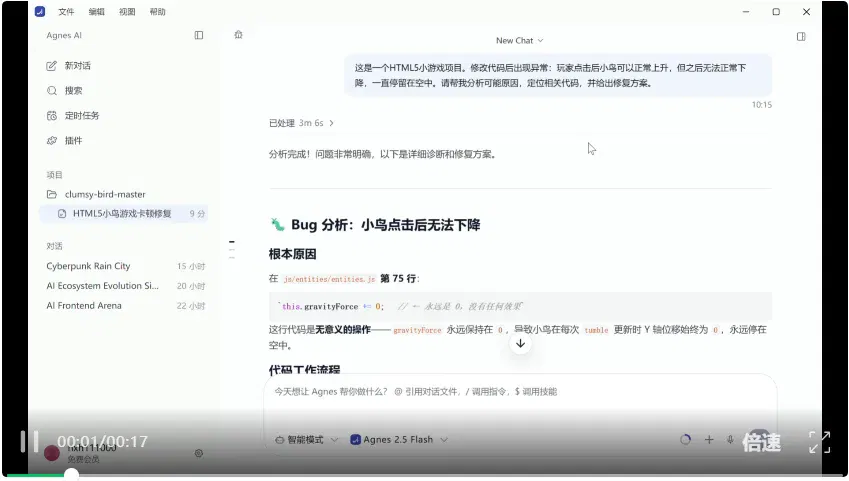Click the 10:15 message timestamp
This screenshot has width=849, height=481.
coord(761,105)
